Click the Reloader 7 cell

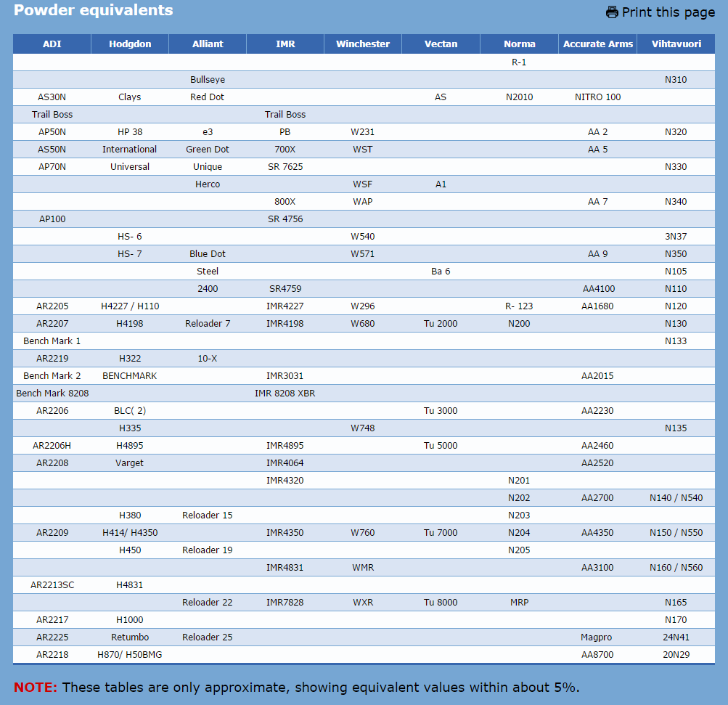coord(208,324)
